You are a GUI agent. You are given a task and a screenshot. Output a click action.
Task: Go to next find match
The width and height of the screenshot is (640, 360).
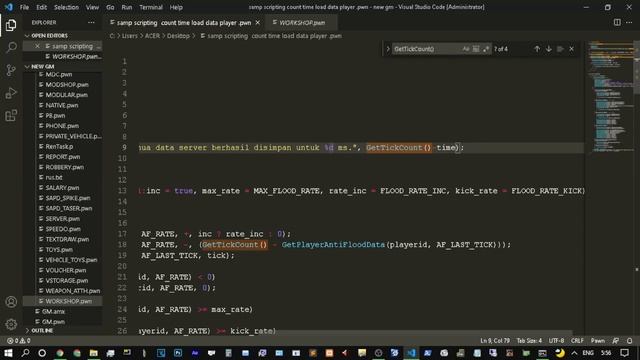pyautogui.click(x=549, y=49)
